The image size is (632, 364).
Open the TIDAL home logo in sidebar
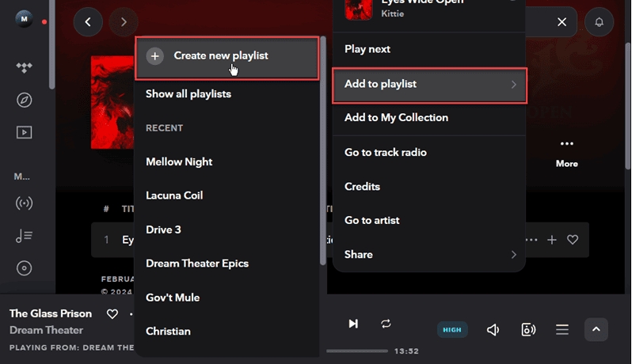[24, 67]
